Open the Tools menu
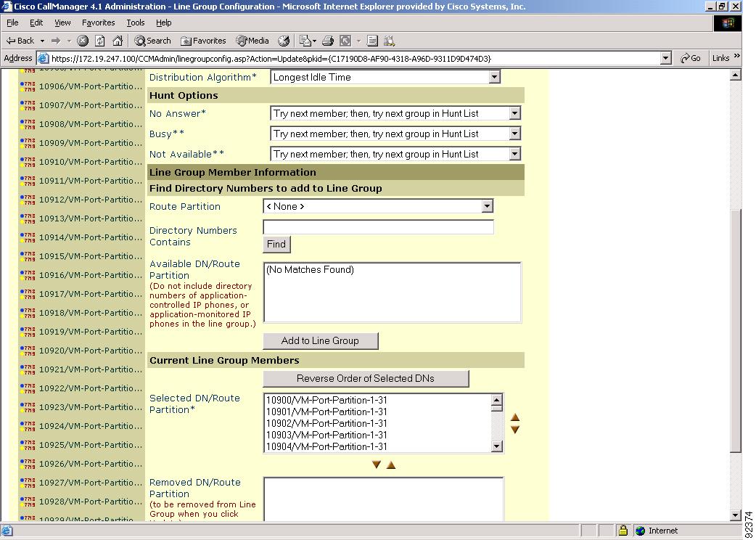The width and height of the screenshot is (756, 540). click(136, 22)
